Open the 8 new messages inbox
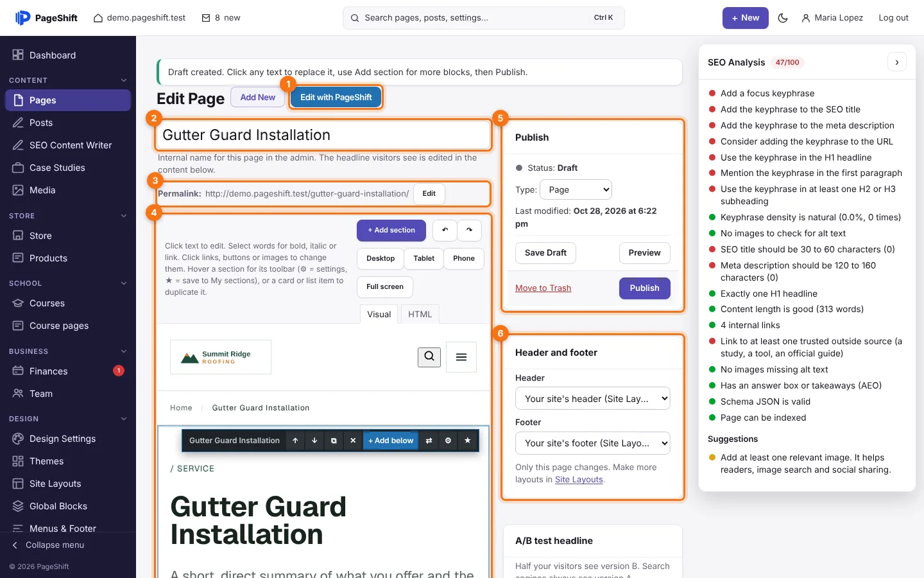Screen dimensions: 924x578 (x=221, y=18)
